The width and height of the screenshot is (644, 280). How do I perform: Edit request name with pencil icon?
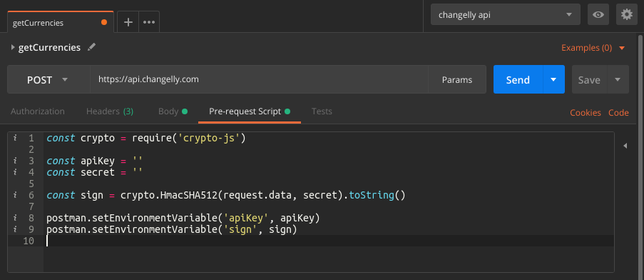(x=91, y=47)
